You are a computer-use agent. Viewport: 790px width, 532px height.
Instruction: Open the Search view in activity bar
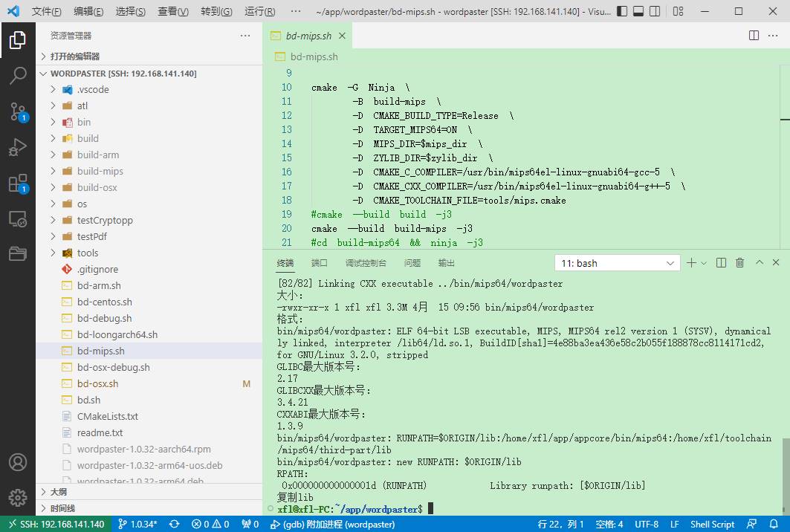click(18, 75)
